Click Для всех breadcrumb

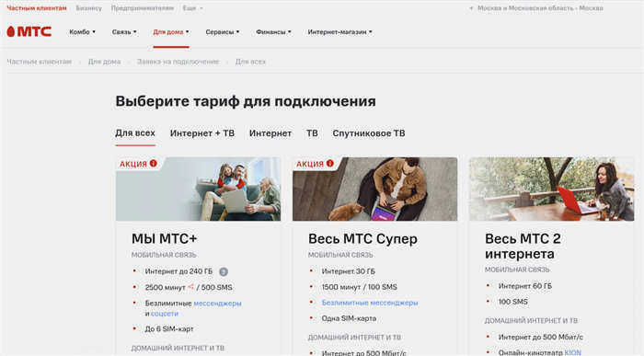pos(250,62)
